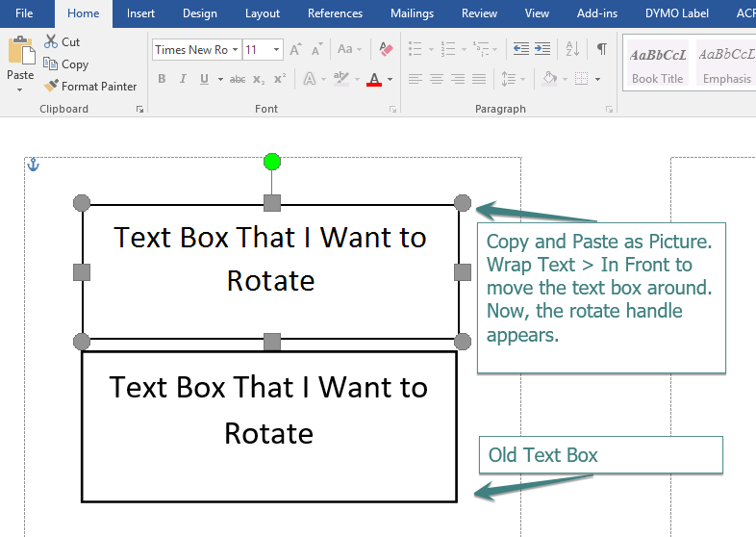
Task: Insert a numbered list
Action: pos(448,49)
